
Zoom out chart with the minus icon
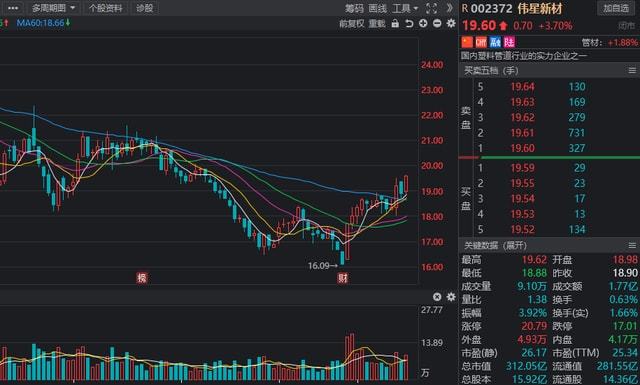coord(437,23)
